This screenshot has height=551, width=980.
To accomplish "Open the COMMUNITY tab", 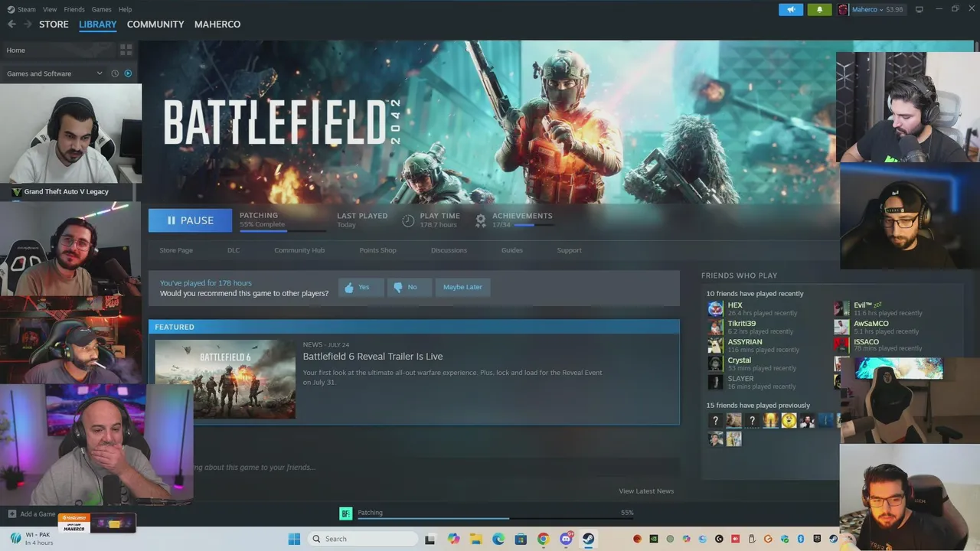I will click(155, 24).
